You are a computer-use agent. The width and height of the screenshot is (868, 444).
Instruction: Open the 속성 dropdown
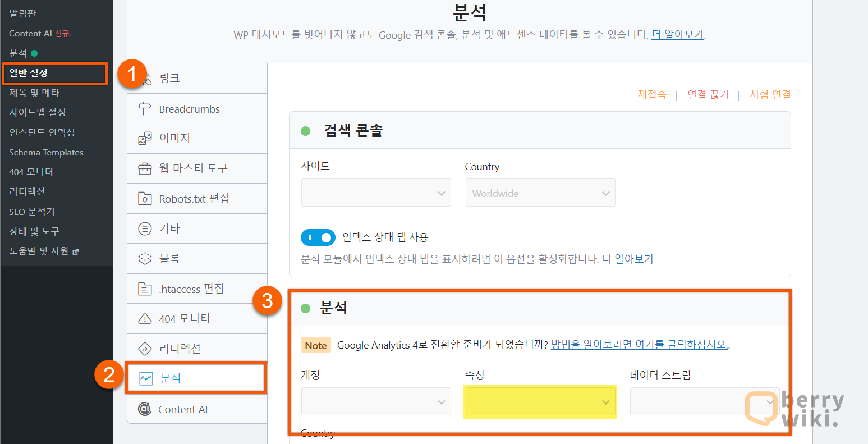(x=540, y=401)
